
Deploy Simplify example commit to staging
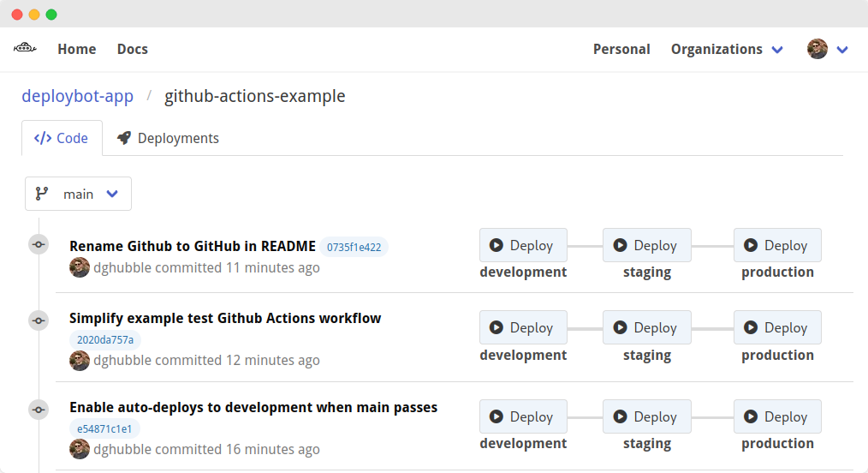coord(647,327)
